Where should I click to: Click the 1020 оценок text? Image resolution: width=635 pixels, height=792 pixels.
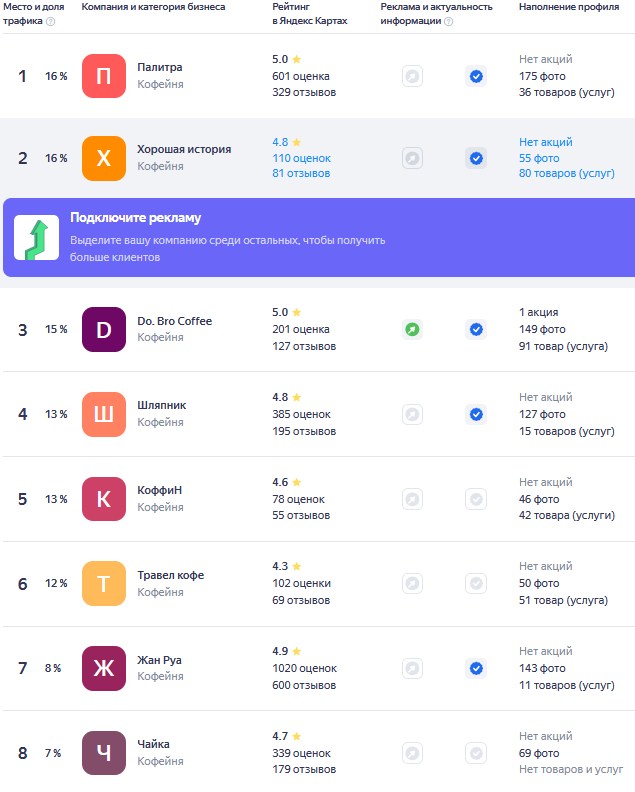click(304, 668)
